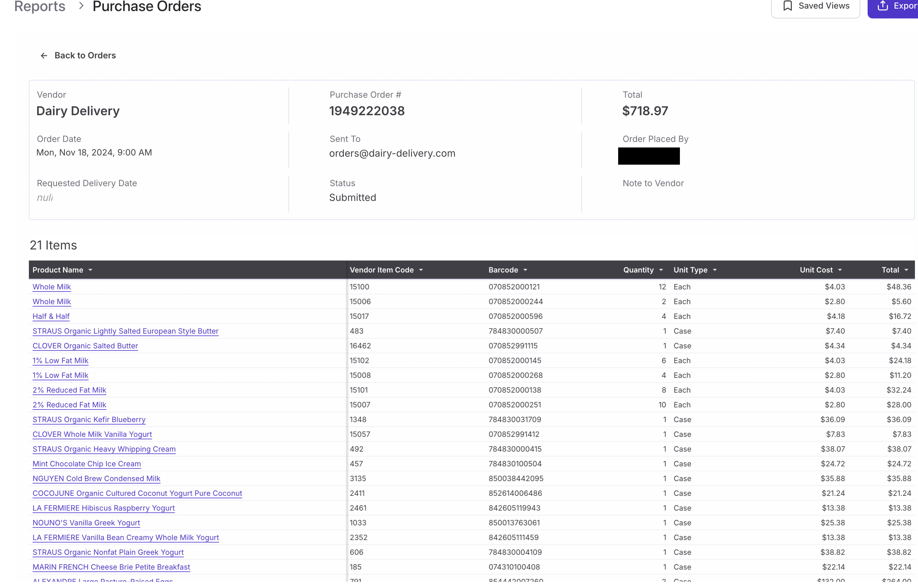Expand the Barcode column sort arrow
918x588 pixels.
point(525,270)
